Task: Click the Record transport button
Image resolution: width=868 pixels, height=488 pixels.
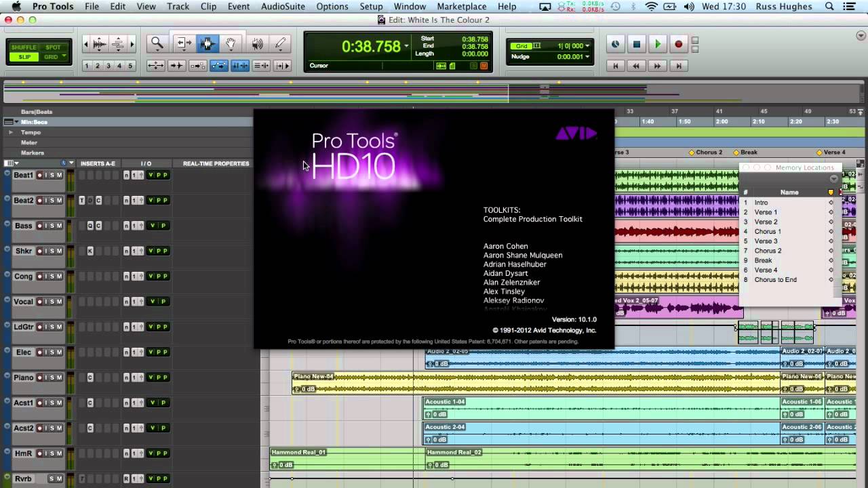Action: pyautogui.click(x=678, y=44)
